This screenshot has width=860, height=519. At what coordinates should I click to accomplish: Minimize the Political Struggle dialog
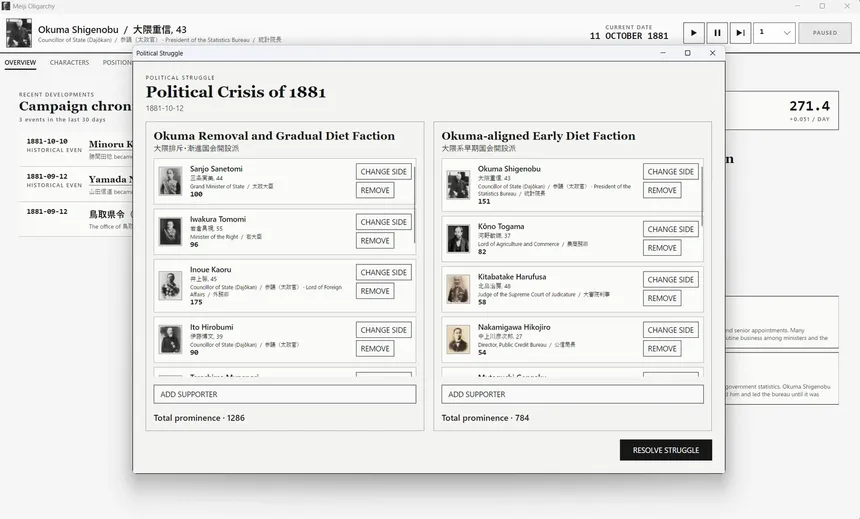coord(663,53)
